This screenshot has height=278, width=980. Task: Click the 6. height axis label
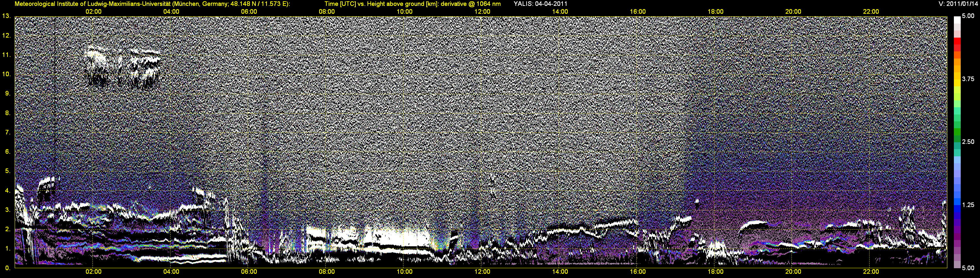coord(8,151)
